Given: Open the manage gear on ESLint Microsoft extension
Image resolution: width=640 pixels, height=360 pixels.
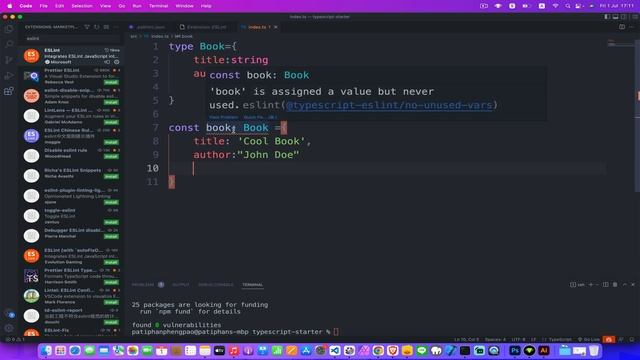Looking at the screenshot, I should pos(117,62).
